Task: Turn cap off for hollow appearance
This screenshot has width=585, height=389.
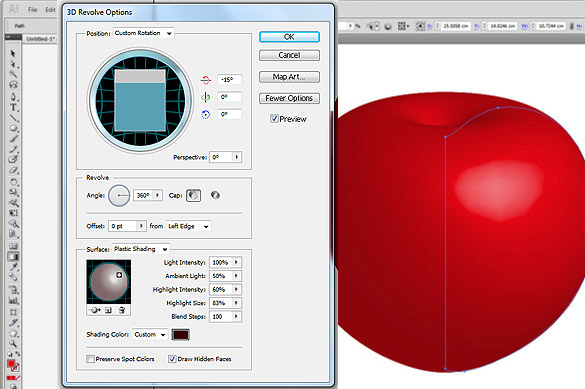Action: (215, 195)
